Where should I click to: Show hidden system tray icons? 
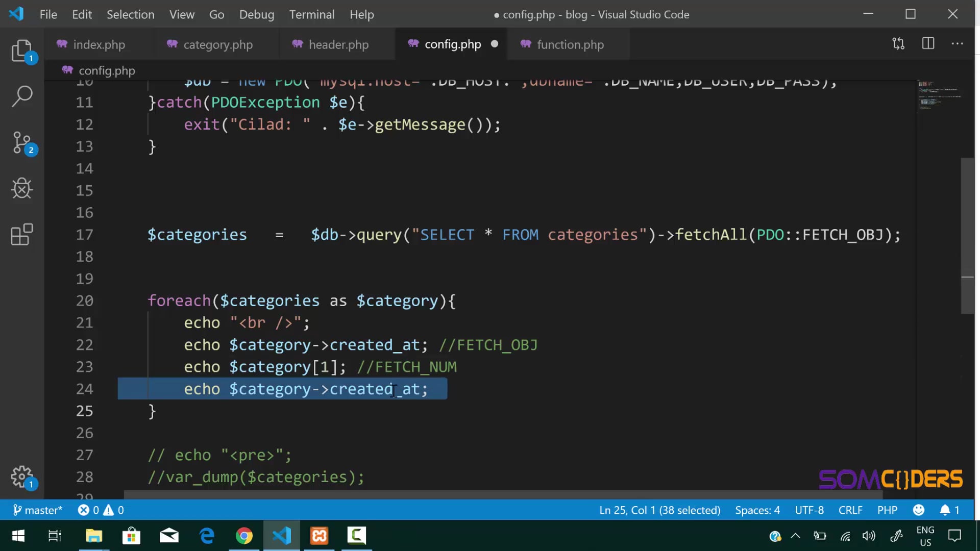(795, 536)
